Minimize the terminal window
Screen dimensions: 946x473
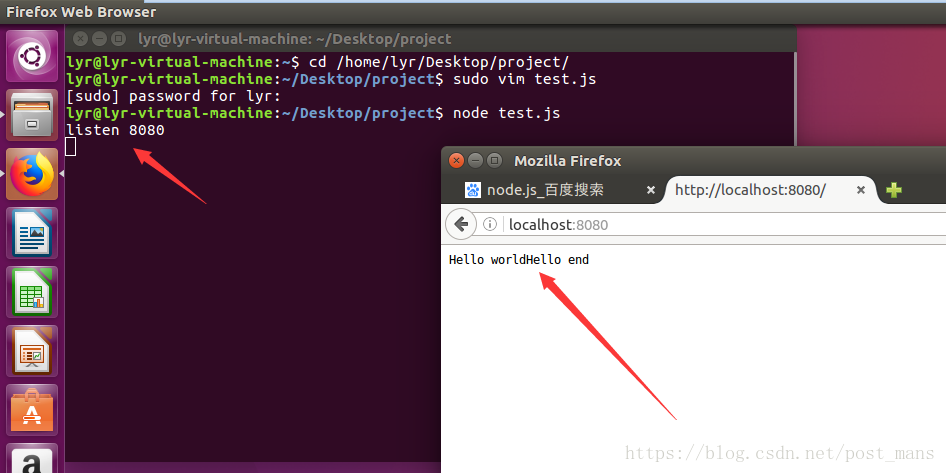(x=100, y=39)
